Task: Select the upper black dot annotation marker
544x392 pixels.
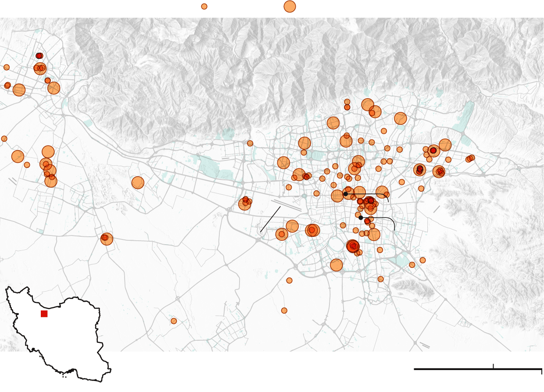Action: click(346, 194)
